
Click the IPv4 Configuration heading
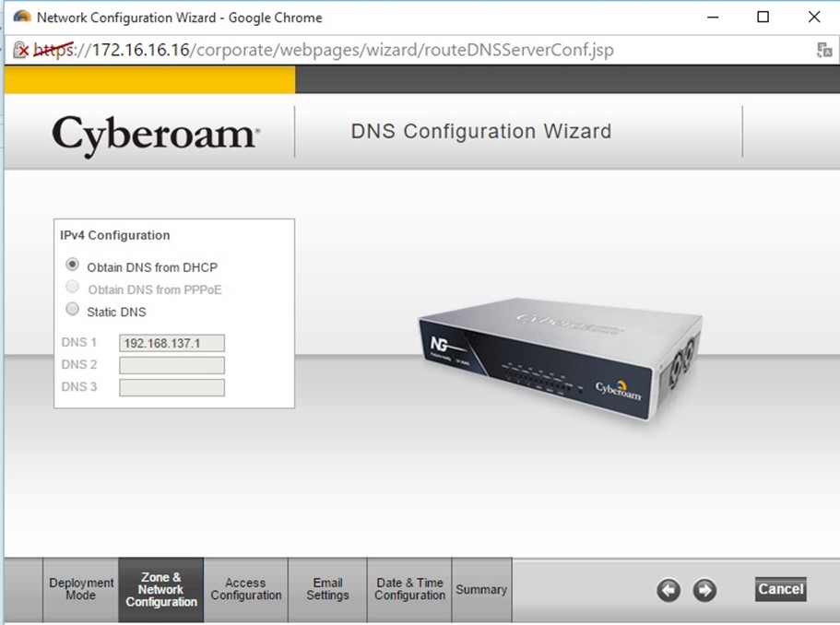pos(114,235)
